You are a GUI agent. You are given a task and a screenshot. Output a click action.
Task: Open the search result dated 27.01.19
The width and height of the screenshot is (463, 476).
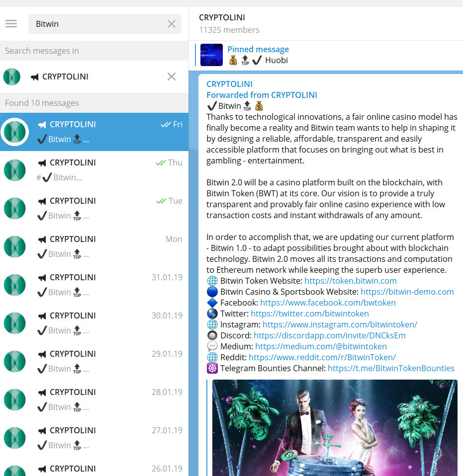[x=94, y=438]
